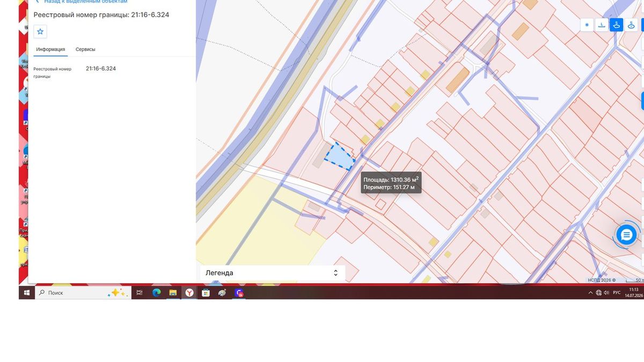Show hidden tray icons chevron

click(x=591, y=293)
